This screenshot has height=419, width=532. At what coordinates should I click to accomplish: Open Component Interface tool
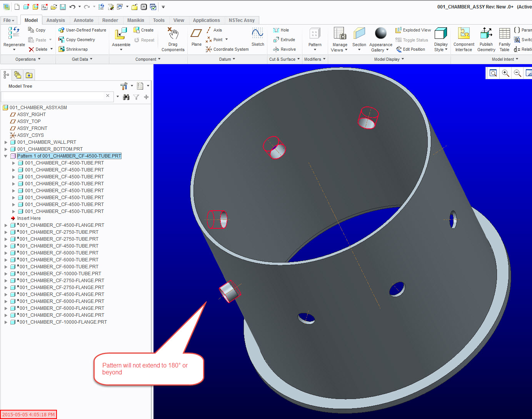tap(464, 39)
